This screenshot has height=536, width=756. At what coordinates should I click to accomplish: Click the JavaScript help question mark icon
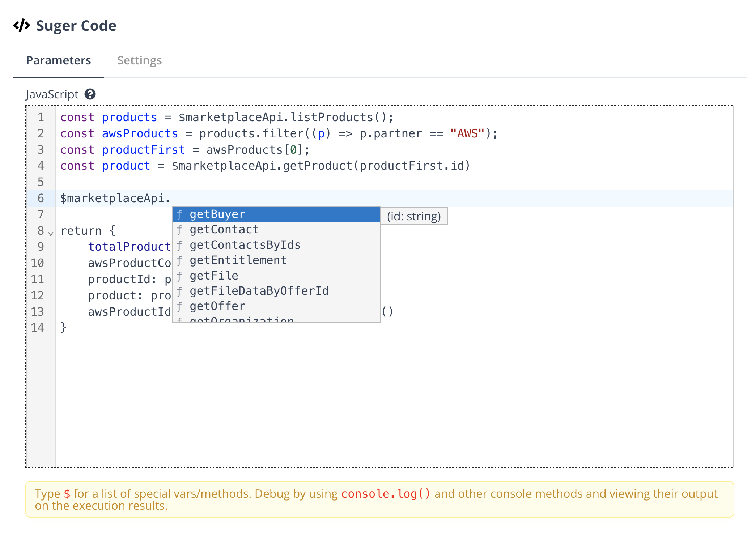coord(90,94)
